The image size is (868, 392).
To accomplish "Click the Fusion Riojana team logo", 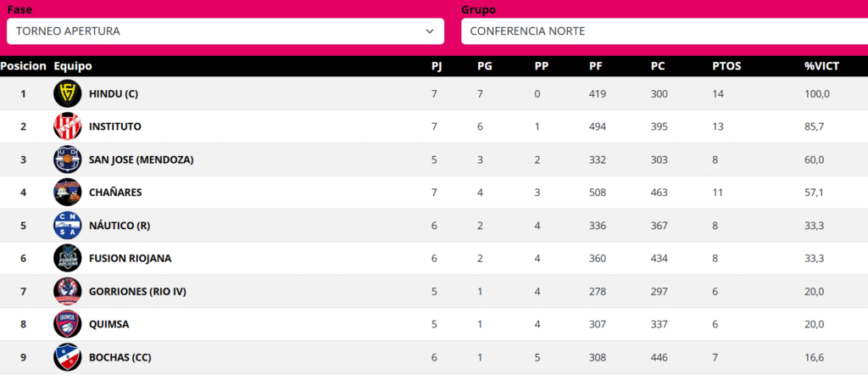I will (x=67, y=258).
